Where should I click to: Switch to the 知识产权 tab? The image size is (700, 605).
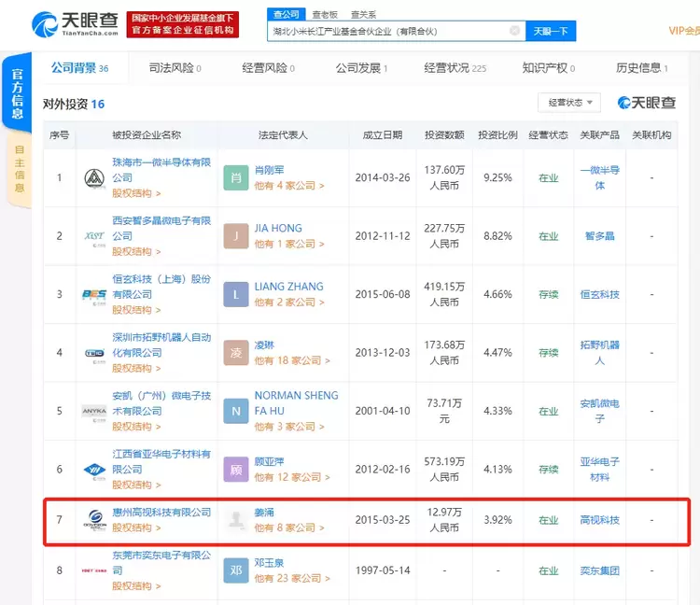[x=548, y=68]
